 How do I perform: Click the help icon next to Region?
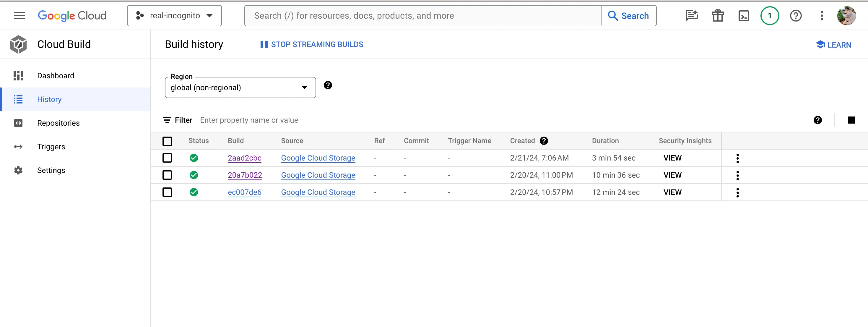pos(328,85)
